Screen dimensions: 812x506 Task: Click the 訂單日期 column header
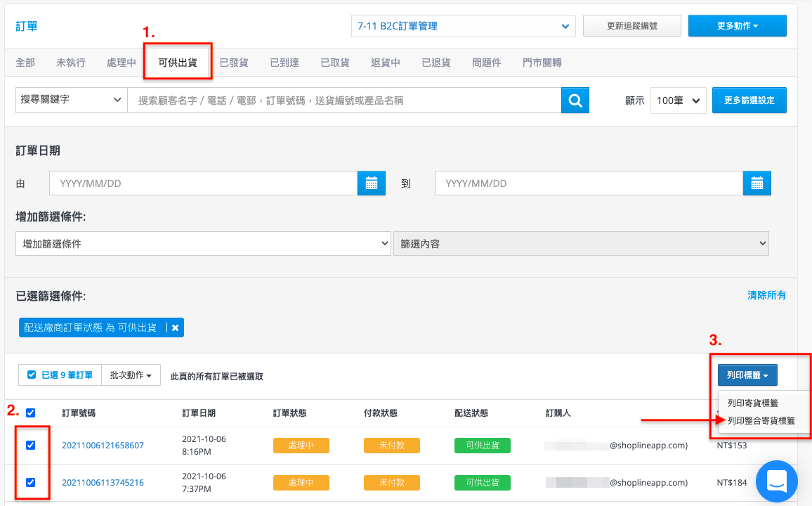click(x=198, y=413)
